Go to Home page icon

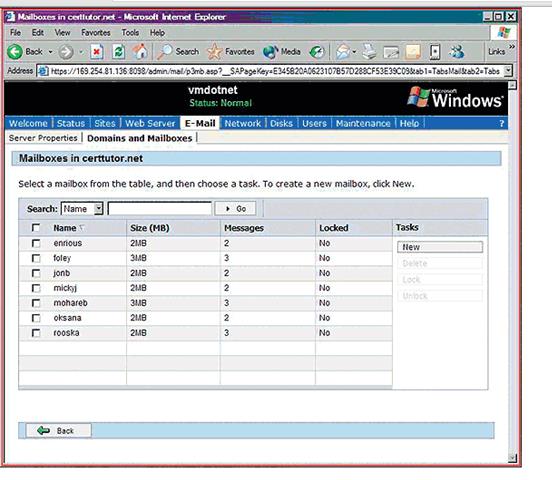pos(140,52)
